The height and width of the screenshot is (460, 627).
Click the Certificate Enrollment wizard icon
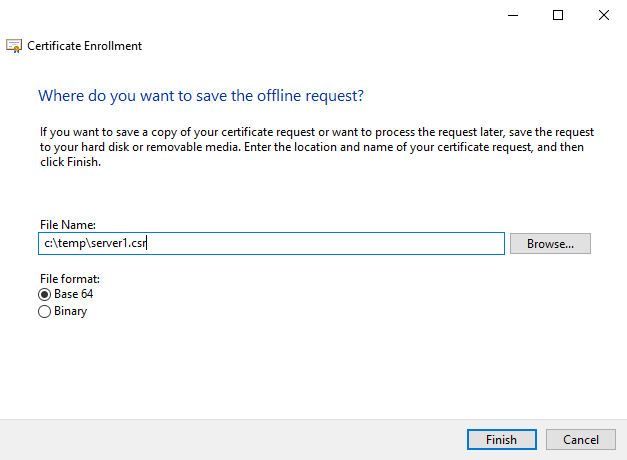(14, 46)
